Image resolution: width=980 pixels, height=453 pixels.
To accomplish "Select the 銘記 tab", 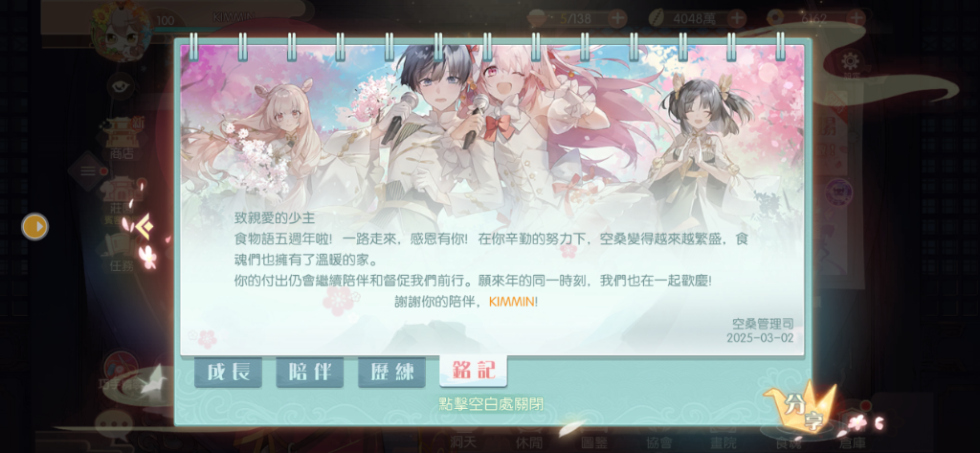I will pyautogui.click(x=474, y=371).
